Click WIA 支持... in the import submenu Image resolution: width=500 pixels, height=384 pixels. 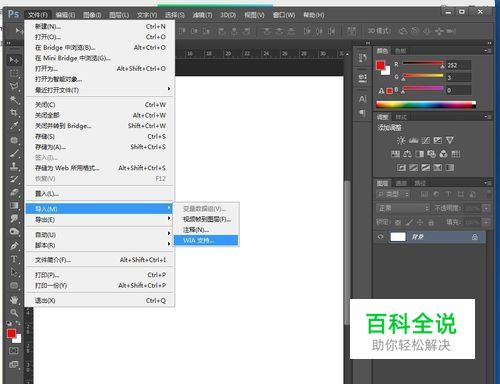(x=206, y=240)
